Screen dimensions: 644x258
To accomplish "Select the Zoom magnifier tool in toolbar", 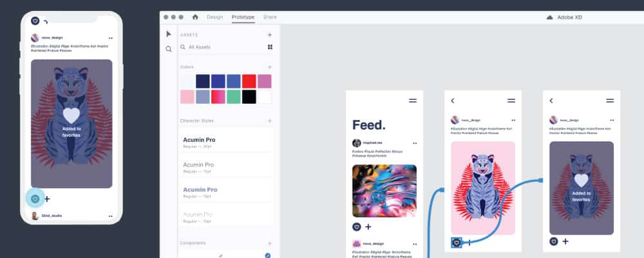I will coord(168,49).
